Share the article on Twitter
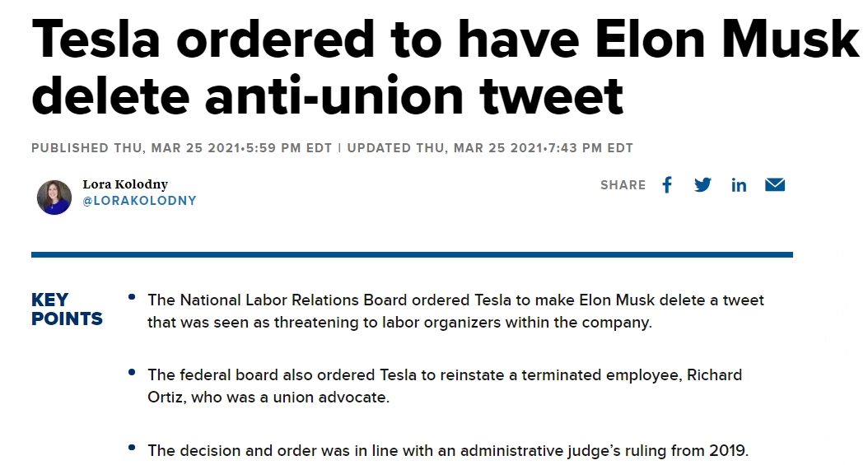Image resolution: width=868 pixels, height=465 pixels. [x=702, y=185]
